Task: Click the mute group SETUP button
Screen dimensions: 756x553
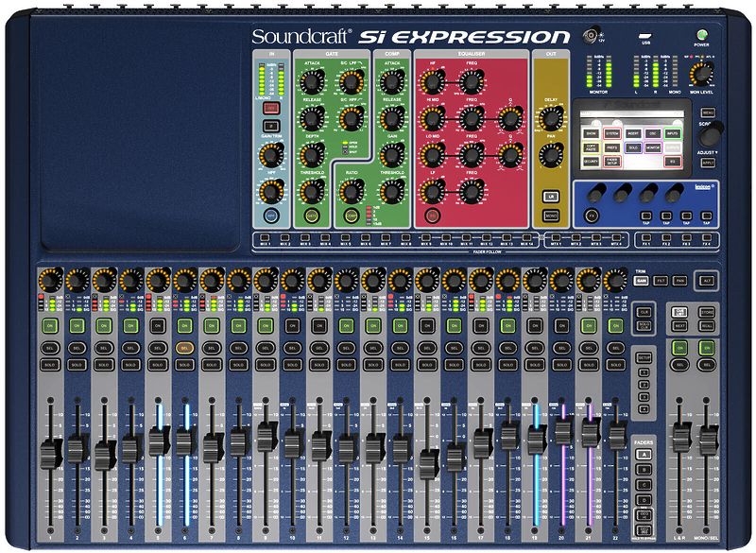Action: 644,358
